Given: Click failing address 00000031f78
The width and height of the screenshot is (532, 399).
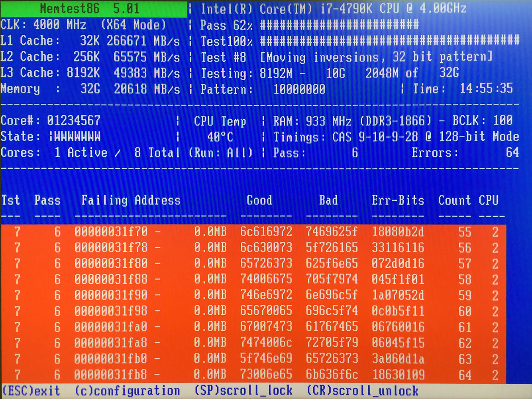Looking at the screenshot, I should [x=111, y=247].
